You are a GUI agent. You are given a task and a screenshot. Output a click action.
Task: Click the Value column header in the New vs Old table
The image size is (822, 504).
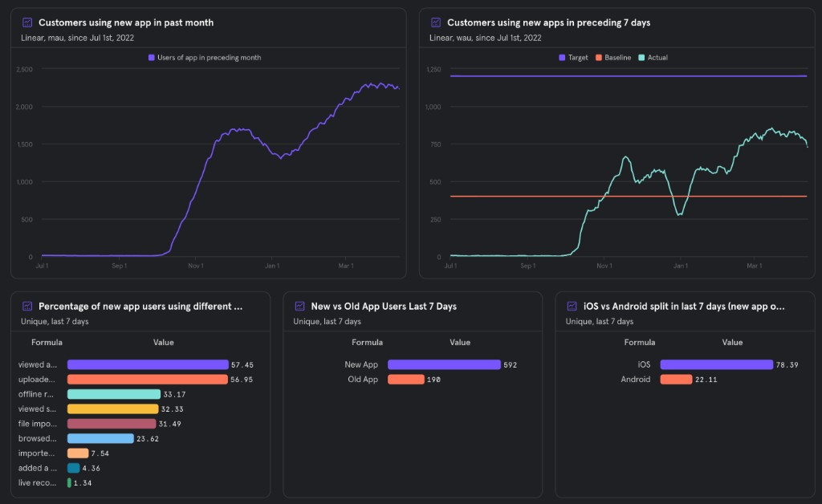460,342
